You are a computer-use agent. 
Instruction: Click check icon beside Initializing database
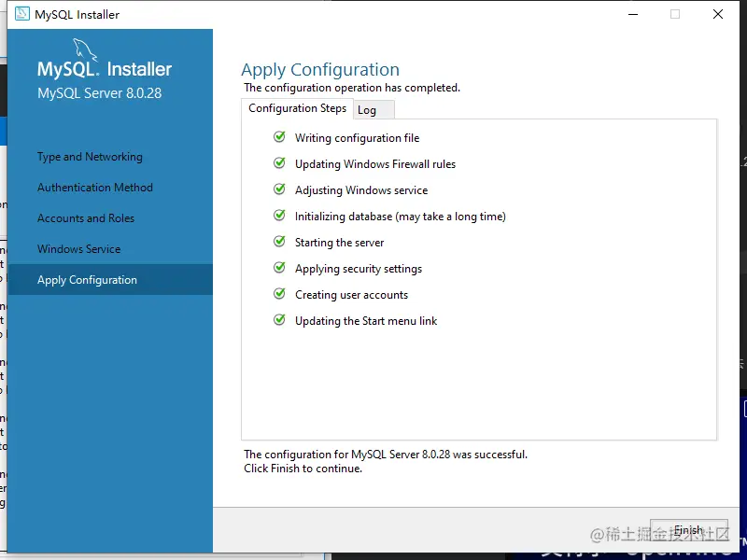(x=279, y=216)
